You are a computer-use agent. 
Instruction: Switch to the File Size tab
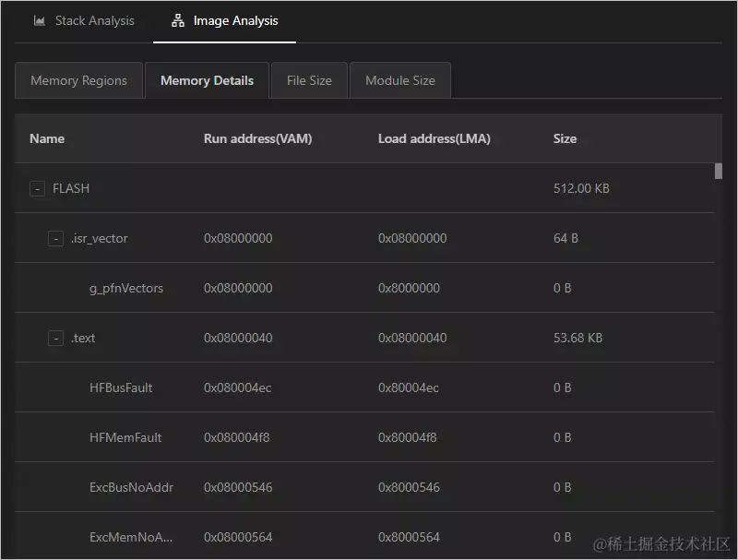[x=309, y=80]
